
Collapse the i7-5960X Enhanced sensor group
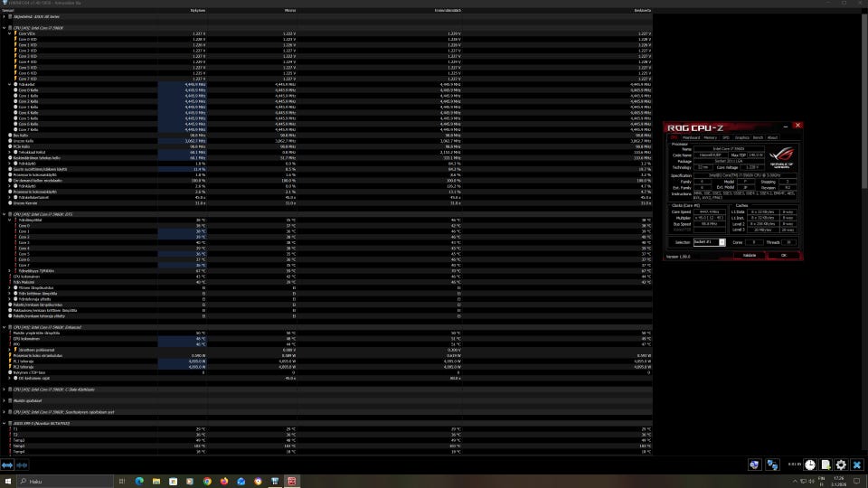click(x=4, y=327)
